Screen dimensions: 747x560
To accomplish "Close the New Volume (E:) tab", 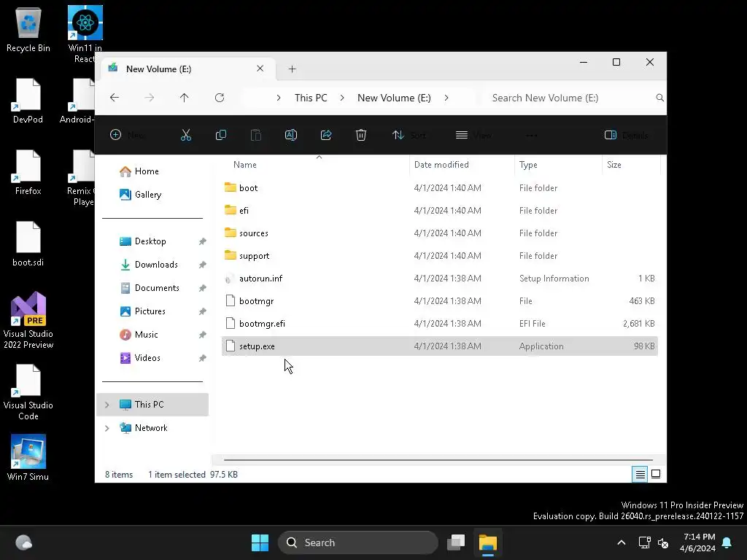I will [260, 69].
